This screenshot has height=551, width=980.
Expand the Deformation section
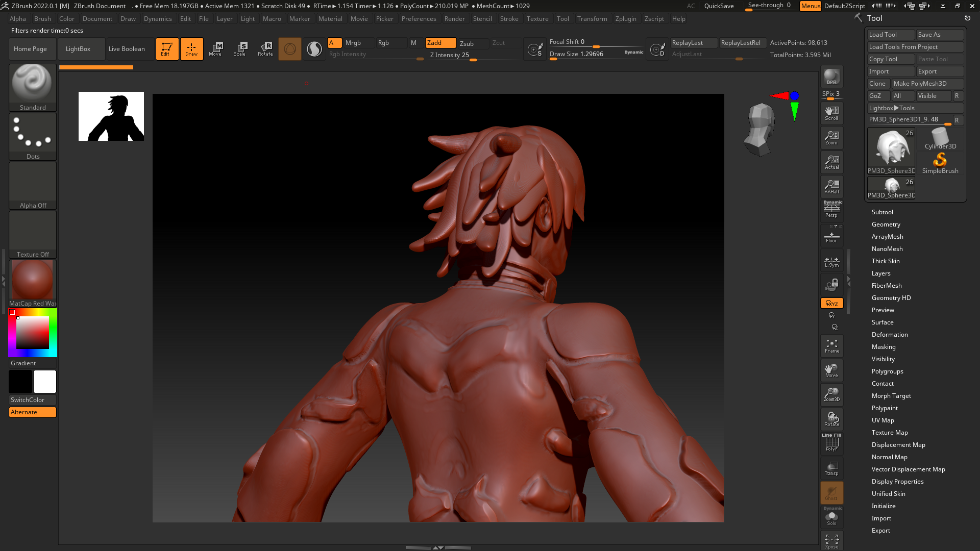(889, 335)
